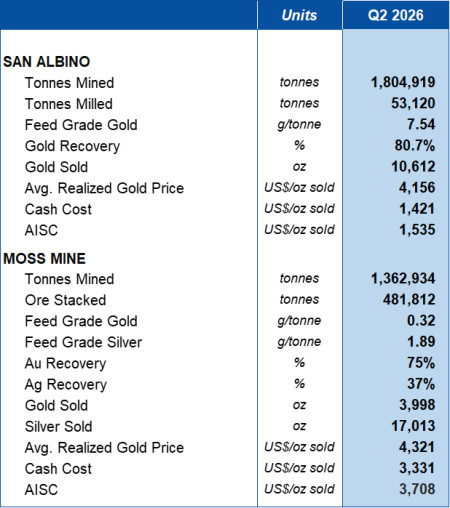Click the Feed Grade Gold 7.54 cell
450x508 pixels.
(421, 124)
